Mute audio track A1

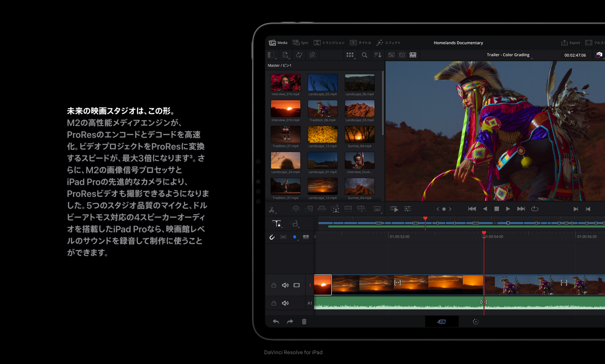click(x=285, y=303)
